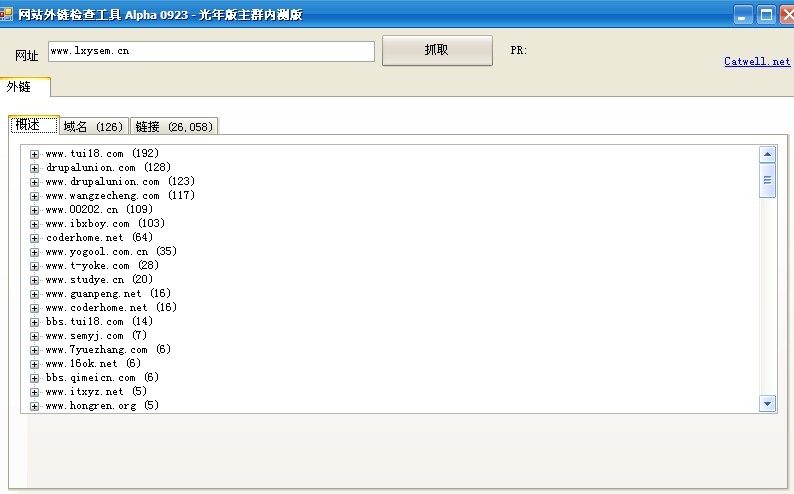This screenshot has height=494, width=794.
Task: Expand the www.00202.cn node
Action: click(35, 210)
